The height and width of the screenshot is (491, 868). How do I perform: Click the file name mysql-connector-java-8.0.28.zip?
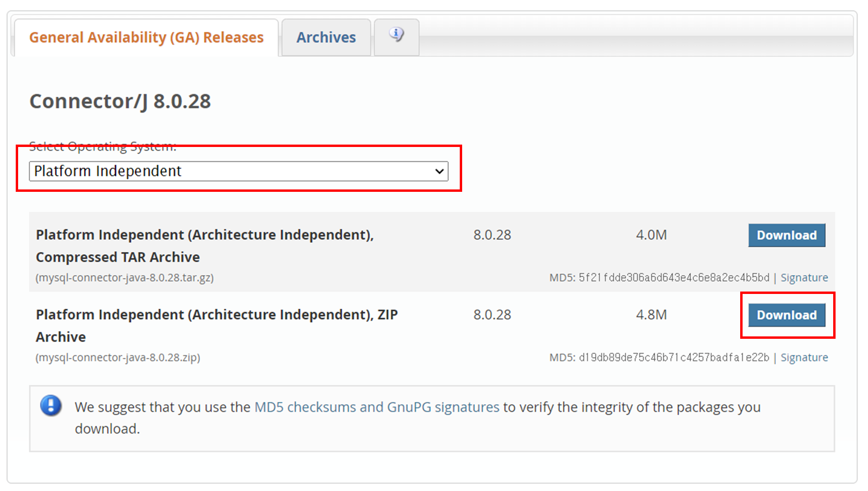point(118,357)
